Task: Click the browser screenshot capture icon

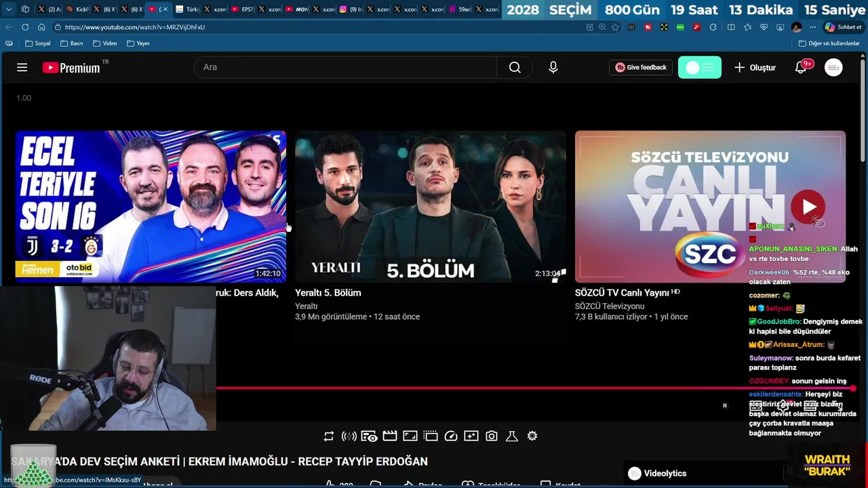Action: point(780,27)
